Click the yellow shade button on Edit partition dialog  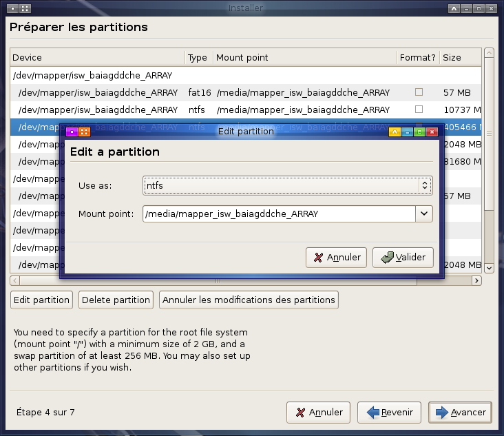pos(395,132)
